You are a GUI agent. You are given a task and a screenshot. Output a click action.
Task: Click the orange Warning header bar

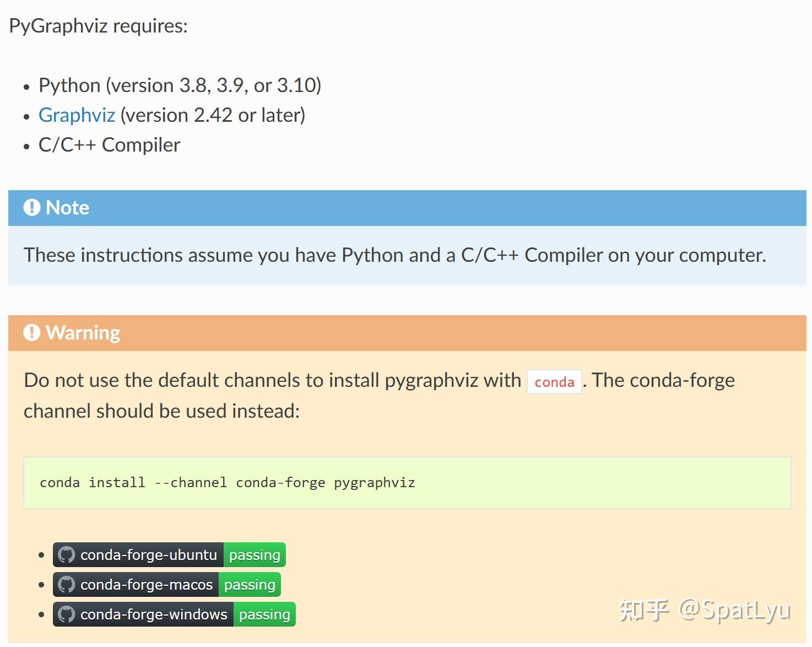point(407,333)
